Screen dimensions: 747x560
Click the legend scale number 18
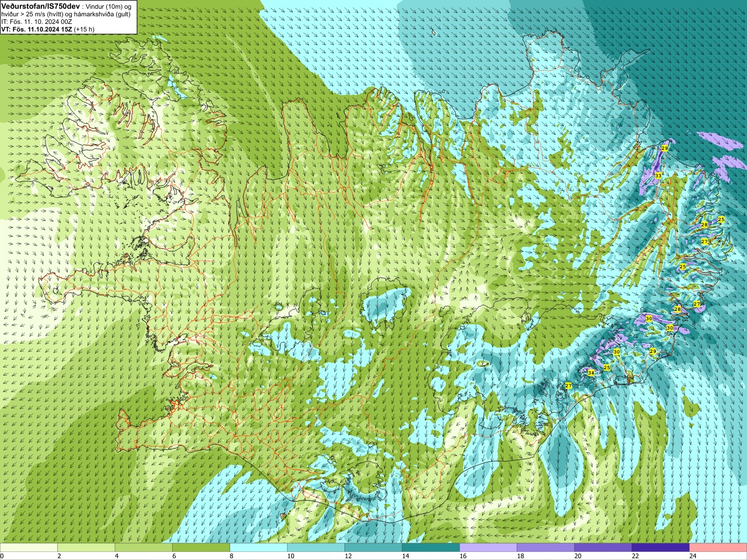click(521, 556)
